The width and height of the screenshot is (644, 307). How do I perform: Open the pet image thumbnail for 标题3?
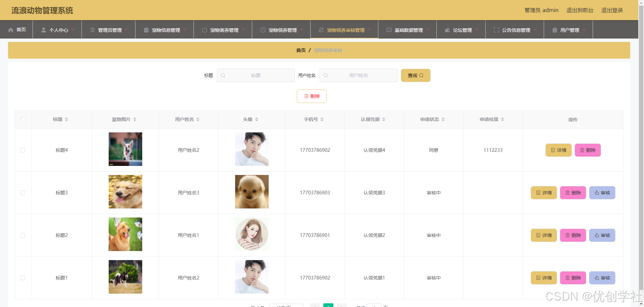(125, 192)
